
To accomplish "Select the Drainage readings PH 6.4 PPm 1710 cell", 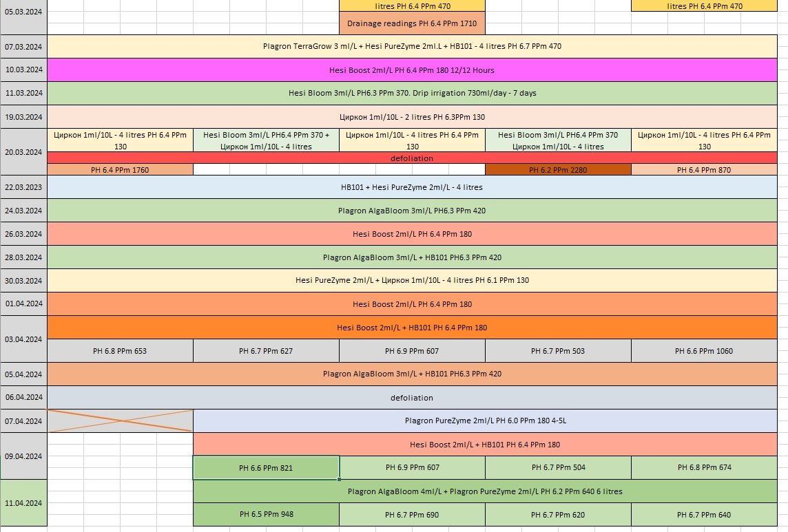I will coord(412,23).
